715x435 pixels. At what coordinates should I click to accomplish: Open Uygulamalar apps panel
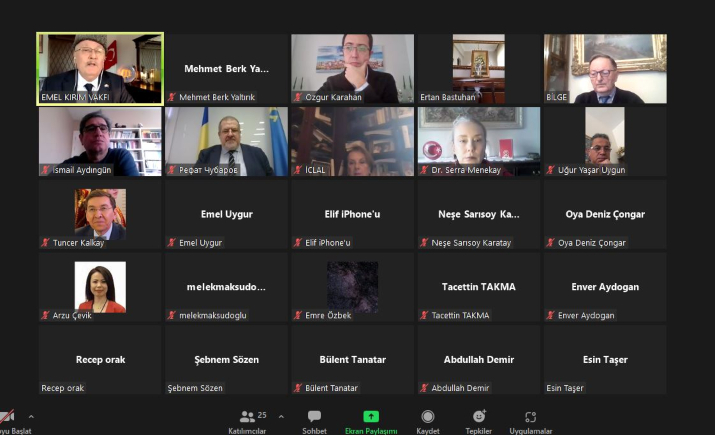coord(530,420)
